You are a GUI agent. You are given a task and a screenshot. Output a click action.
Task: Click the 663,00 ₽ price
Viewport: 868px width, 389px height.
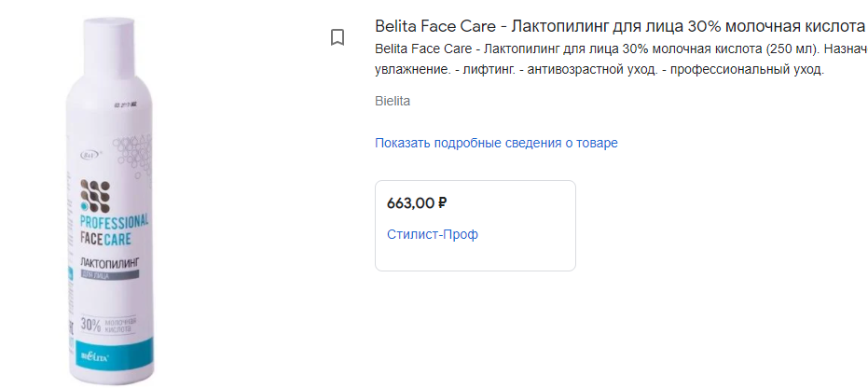pos(417,202)
